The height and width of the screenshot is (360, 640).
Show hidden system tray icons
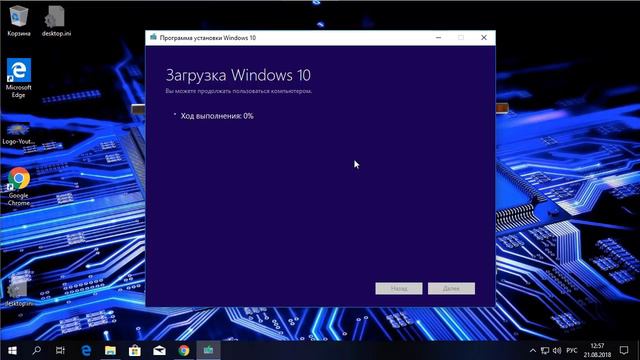coord(533,351)
